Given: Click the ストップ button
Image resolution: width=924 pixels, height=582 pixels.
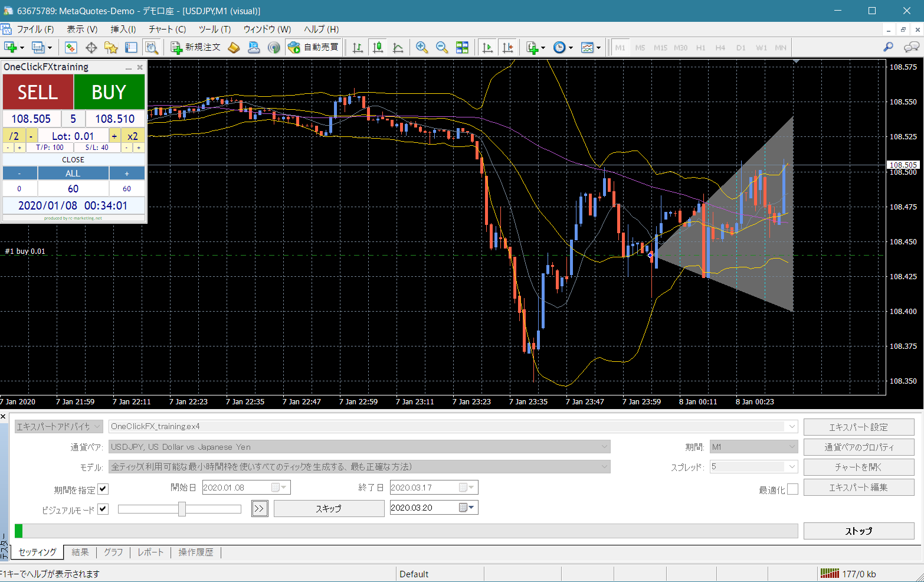Looking at the screenshot, I should coord(859,531).
